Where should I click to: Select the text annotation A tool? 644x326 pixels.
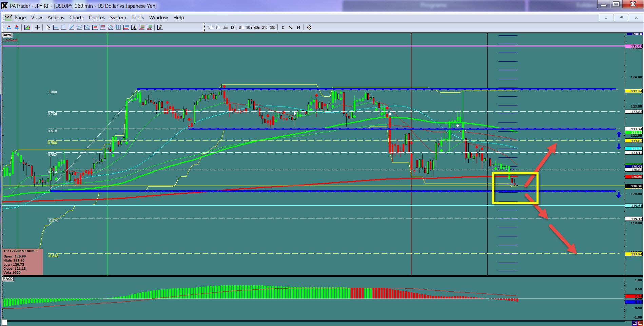click(134, 27)
